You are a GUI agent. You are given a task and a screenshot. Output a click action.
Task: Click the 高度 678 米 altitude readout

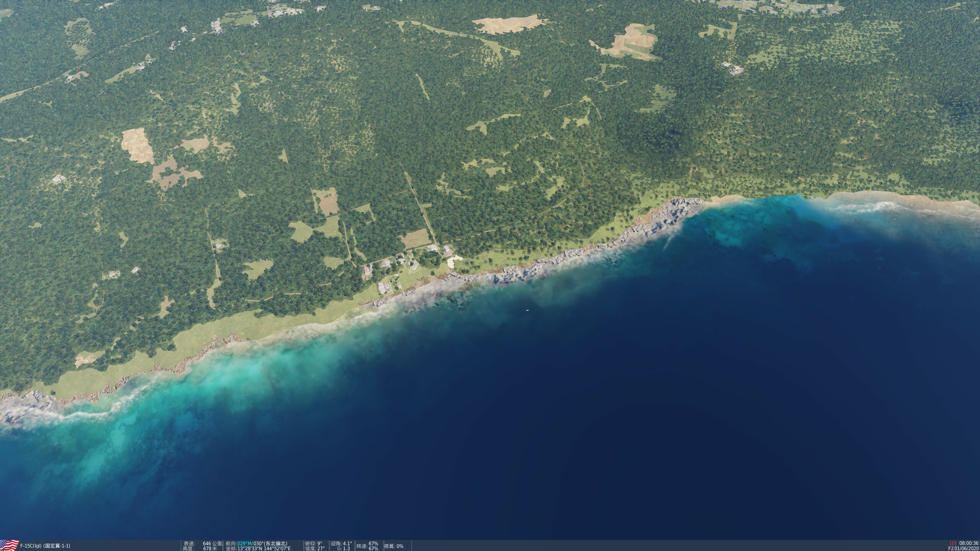coord(200,548)
